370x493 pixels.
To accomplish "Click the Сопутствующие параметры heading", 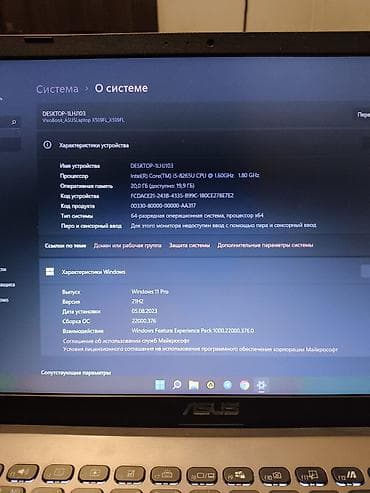I will point(76,373).
